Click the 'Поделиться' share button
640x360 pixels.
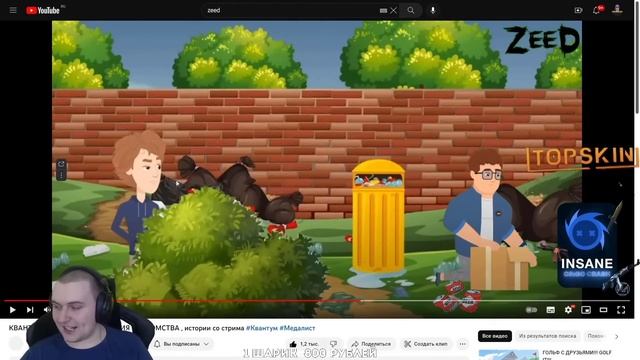[371, 344]
